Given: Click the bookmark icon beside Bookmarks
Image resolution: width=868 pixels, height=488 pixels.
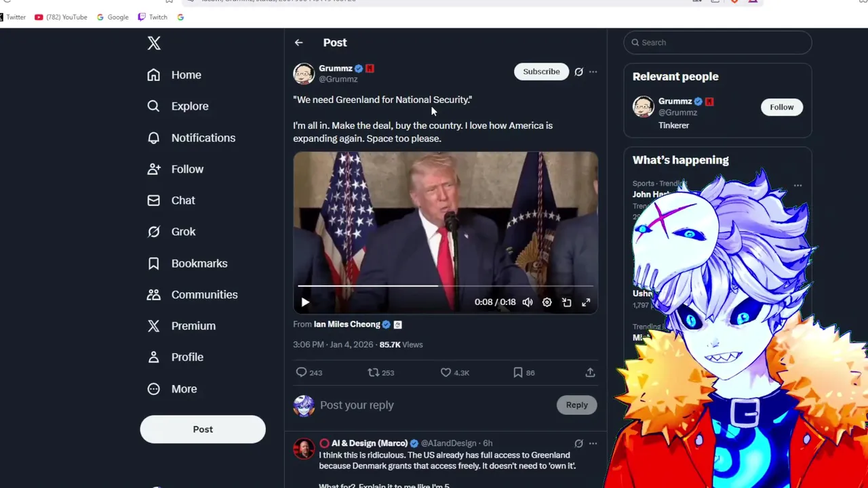Looking at the screenshot, I should [154, 263].
